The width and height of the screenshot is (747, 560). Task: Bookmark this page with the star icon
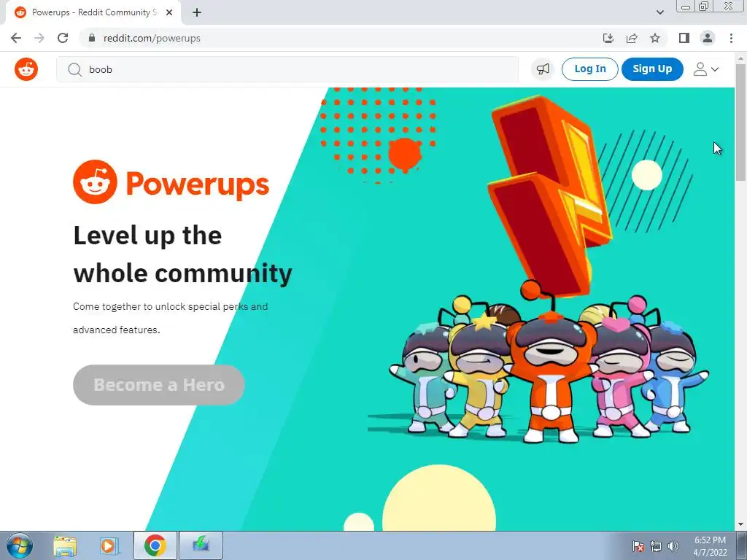pyautogui.click(x=655, y=38)
